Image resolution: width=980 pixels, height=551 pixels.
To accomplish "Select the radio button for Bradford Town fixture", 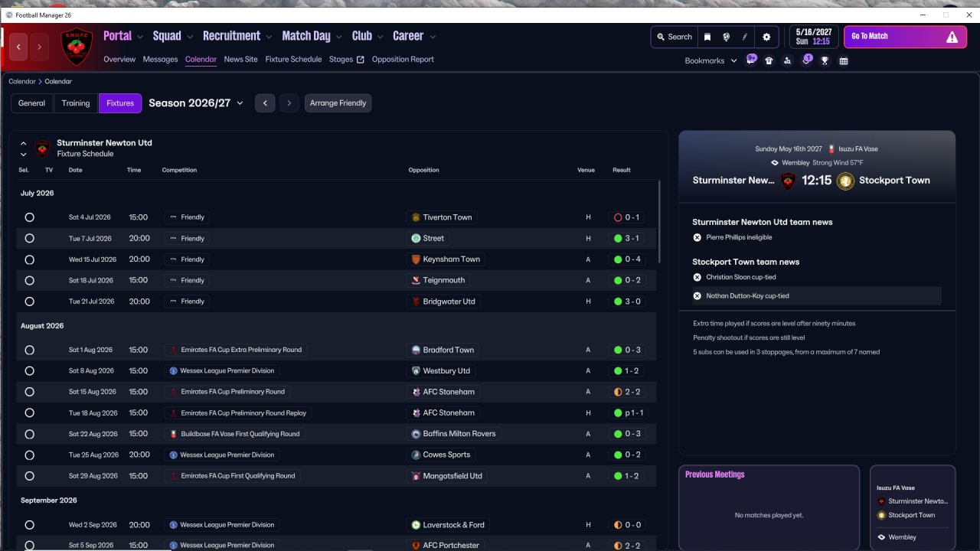I will 29,350.
